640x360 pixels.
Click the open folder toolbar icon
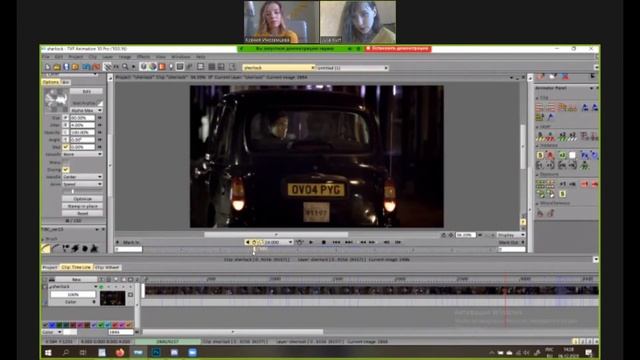57,67
